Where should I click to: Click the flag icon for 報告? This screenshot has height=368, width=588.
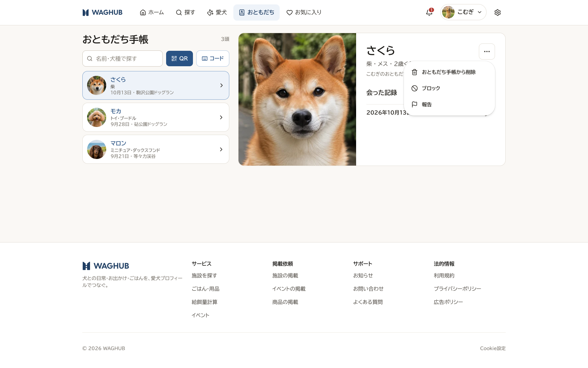(x=415, y=105)
